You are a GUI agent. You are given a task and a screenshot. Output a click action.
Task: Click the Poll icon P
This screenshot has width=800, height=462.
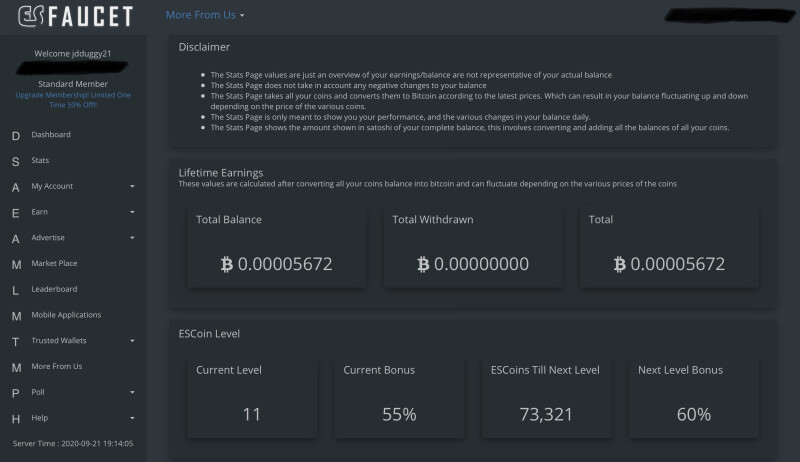[16, 393]
